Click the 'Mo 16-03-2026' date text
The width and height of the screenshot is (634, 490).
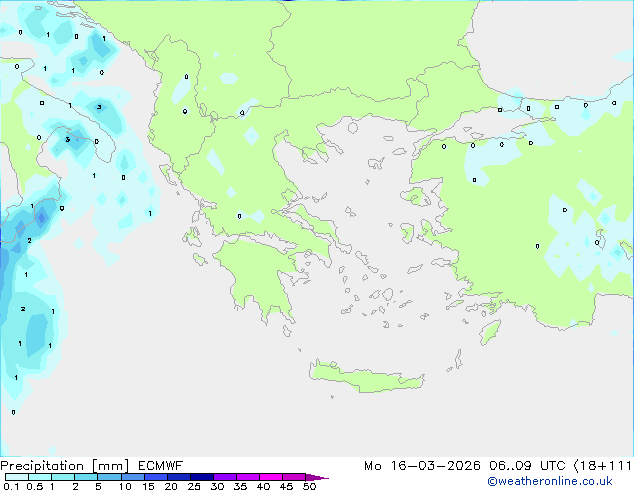pyautogui.click(x=422, y=466)
